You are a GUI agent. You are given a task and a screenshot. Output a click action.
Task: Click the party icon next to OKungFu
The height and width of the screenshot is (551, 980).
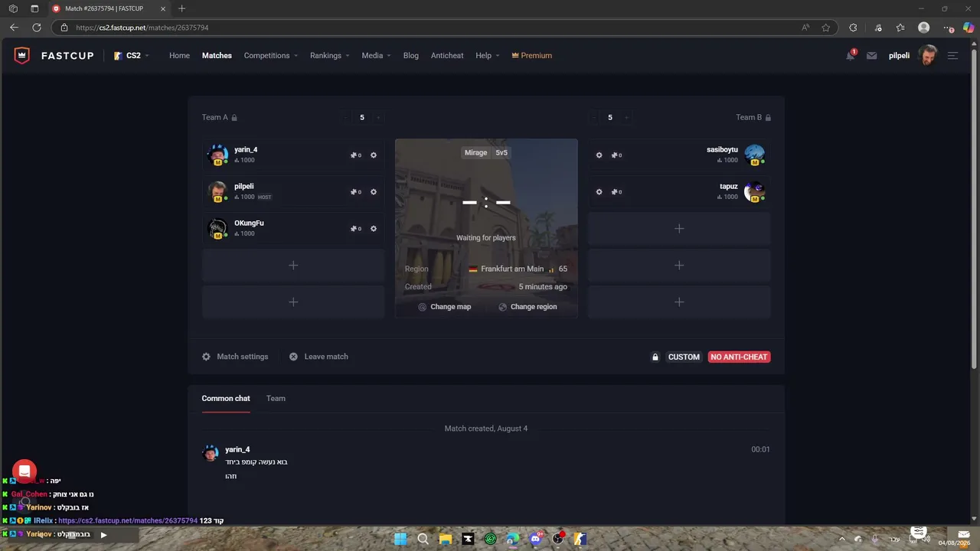[355, 229]
